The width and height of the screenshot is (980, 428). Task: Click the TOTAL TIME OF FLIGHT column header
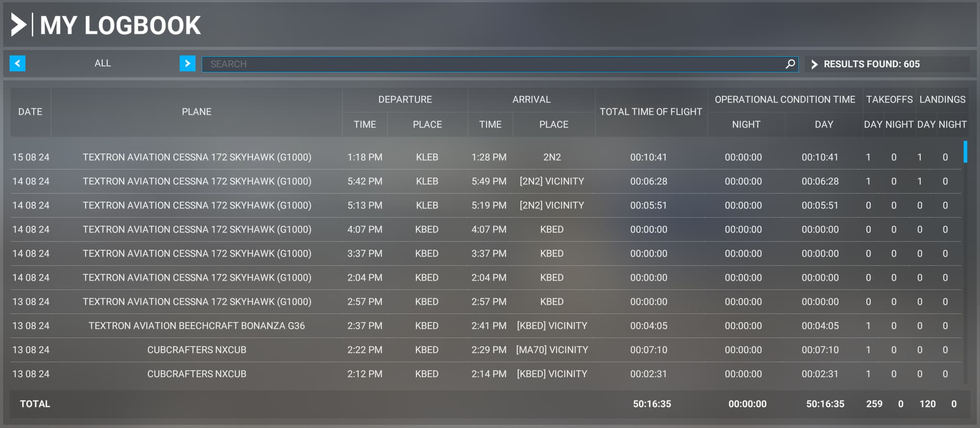[651, 112]
